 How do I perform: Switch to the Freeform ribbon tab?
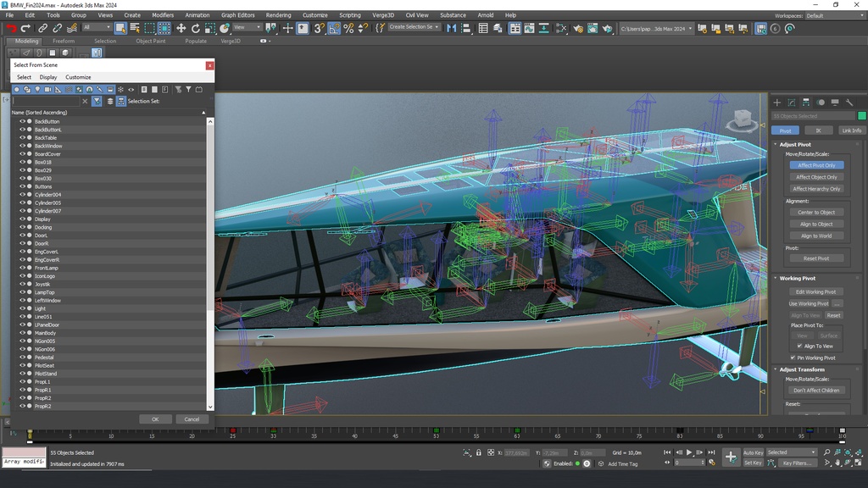64,41
